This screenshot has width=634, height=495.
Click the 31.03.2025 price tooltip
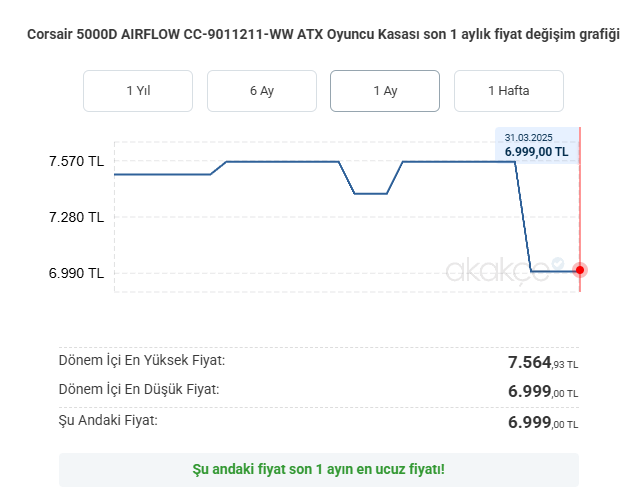tap(537, 146)
